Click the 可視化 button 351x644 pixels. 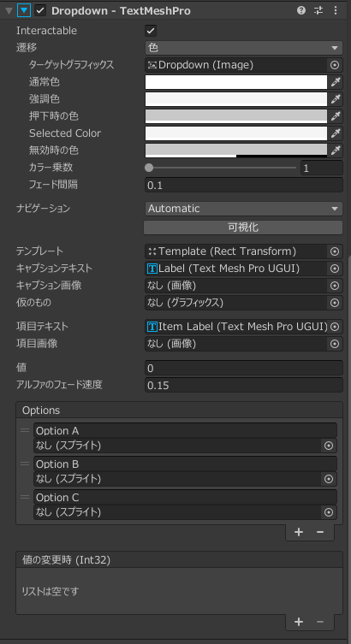click(x=243, y=227)
